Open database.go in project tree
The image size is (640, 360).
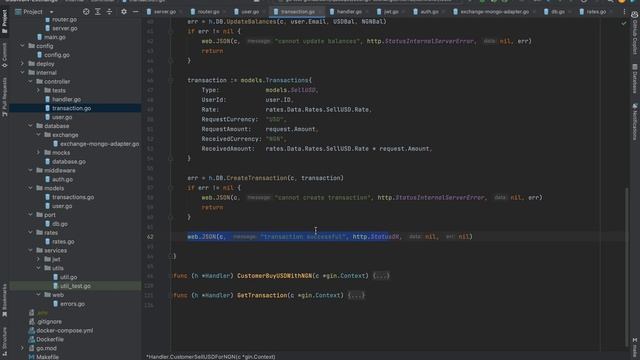pyautogui.click(x=69, y=162)
